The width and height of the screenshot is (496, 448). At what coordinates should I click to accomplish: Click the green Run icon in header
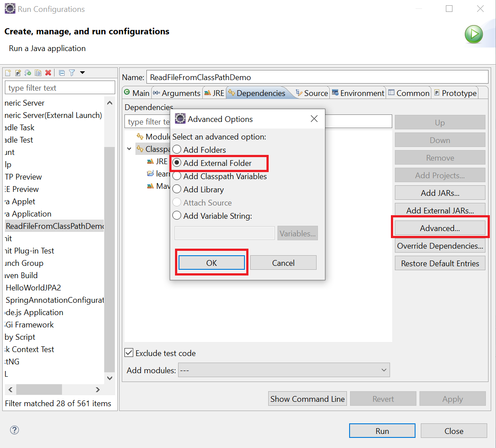tap(474, 34)
